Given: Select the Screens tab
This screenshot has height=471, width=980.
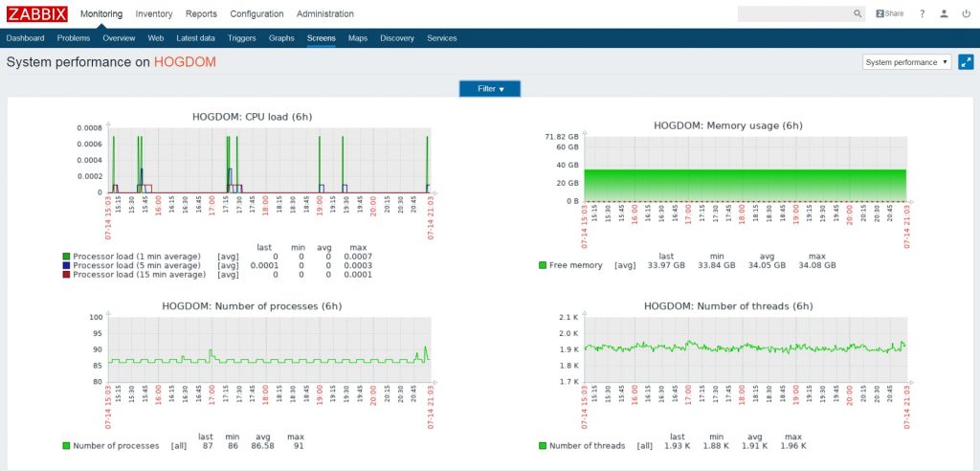Looking at the screenshot, I should [x=322, y=38].
